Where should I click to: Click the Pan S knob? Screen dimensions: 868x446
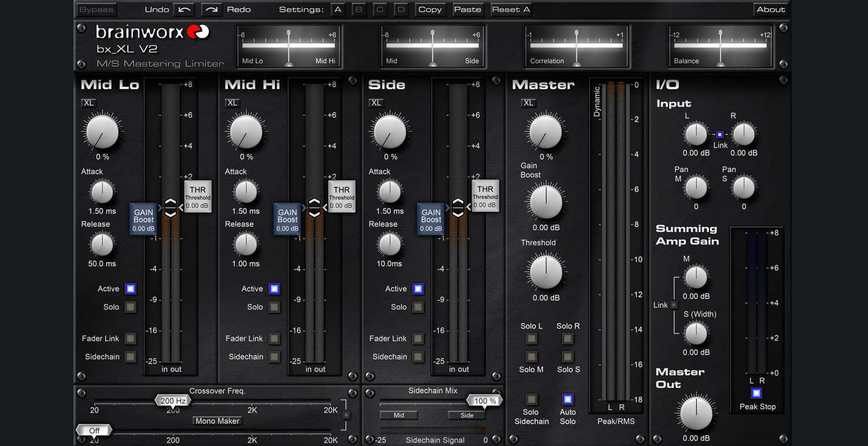[x=744, y=187]
